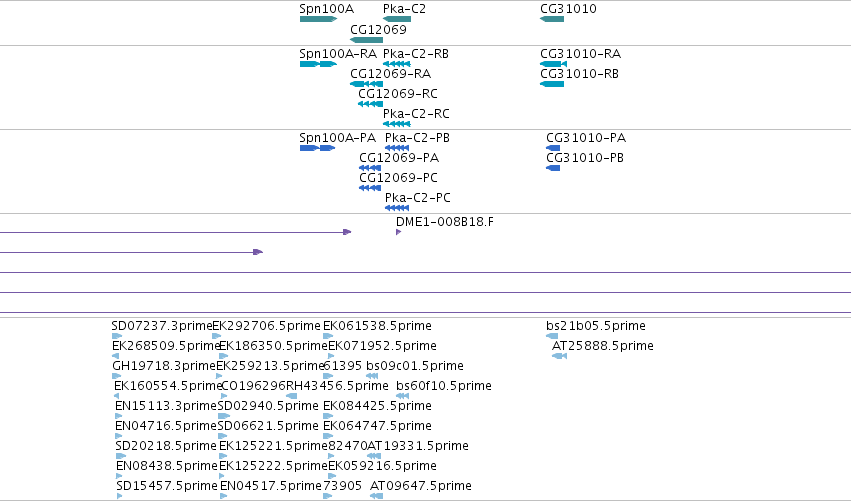Click the EK259213.5prime label
The height and width of the screenshot is (501, 851).
click(x=270, y=366)
